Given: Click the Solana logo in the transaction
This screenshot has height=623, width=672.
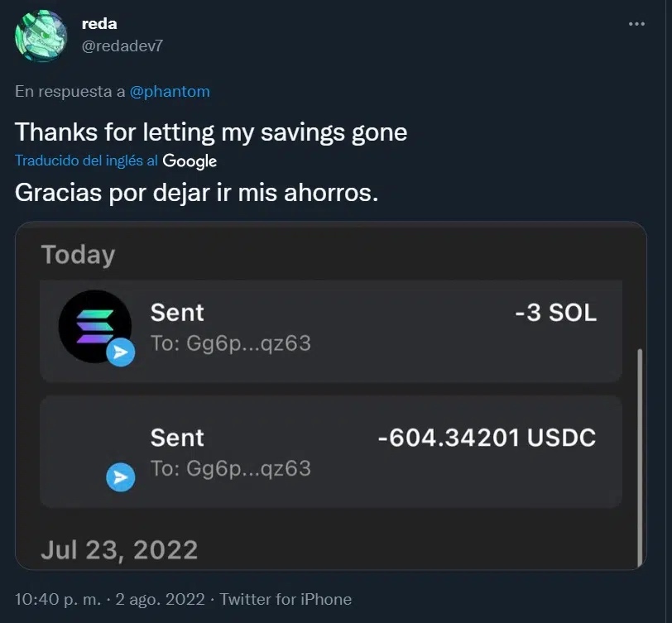Looking at the screenshot, I should pos(94,325).
